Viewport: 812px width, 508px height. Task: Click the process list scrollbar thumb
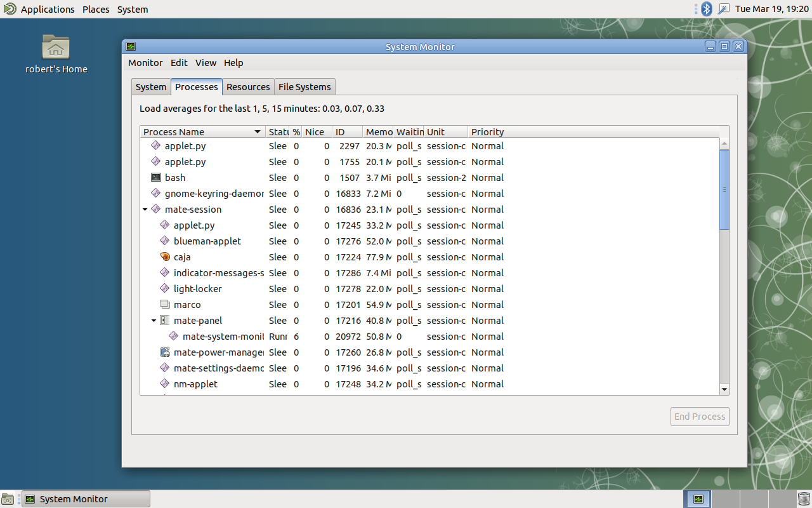point(724,189)
